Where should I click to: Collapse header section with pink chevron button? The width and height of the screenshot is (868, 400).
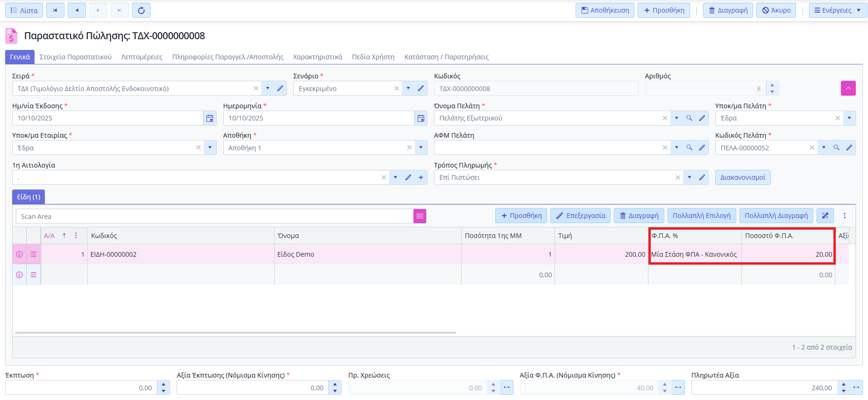click(848, 88)
